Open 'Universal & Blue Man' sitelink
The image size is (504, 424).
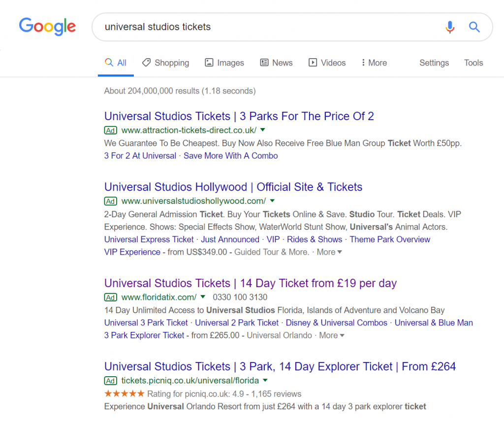click(x=434, y=323)
